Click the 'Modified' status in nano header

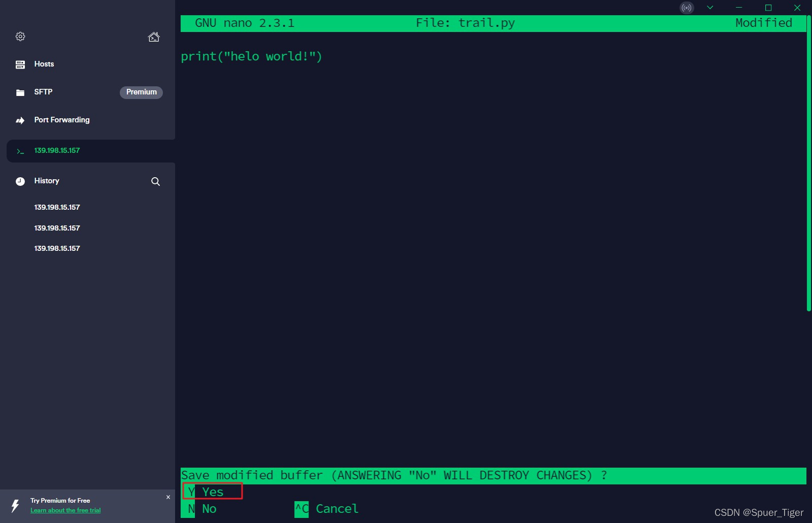point(763,23)
